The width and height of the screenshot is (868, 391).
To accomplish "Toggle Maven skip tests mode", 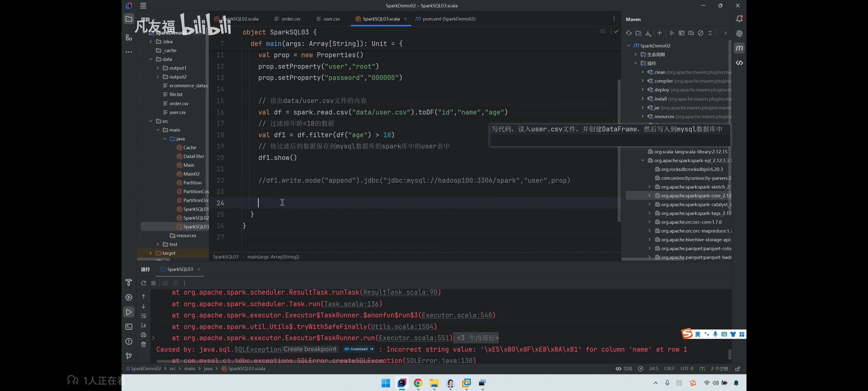I will tap(701, 33).
